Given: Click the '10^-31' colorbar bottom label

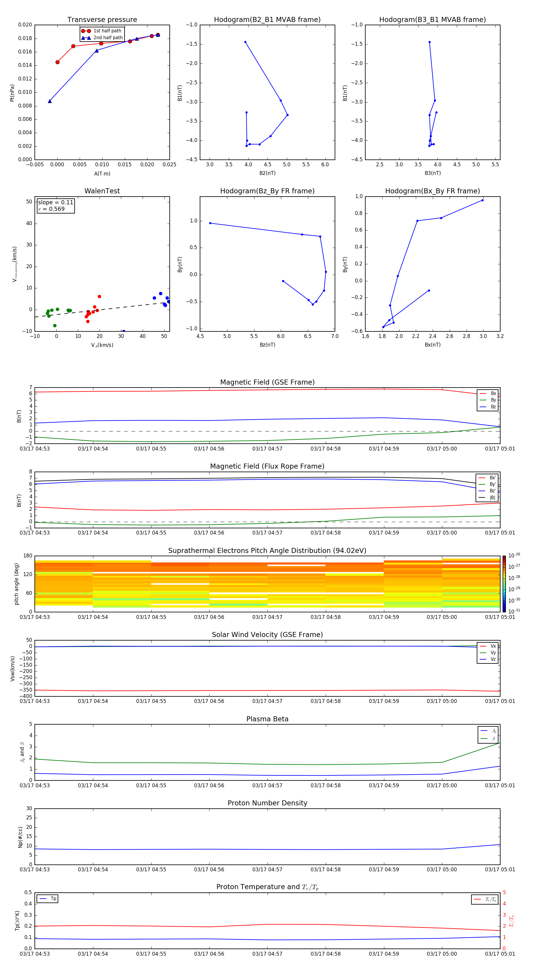Looking at the screenshot, I should coord(514,611).
